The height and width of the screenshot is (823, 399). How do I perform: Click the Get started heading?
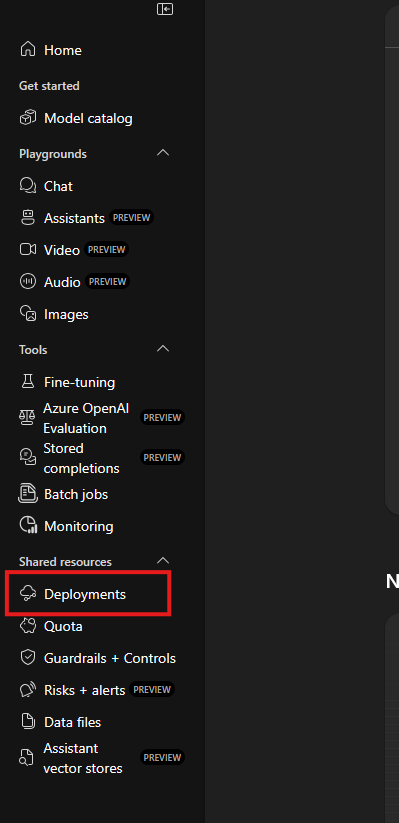click(x=49, y=86)
